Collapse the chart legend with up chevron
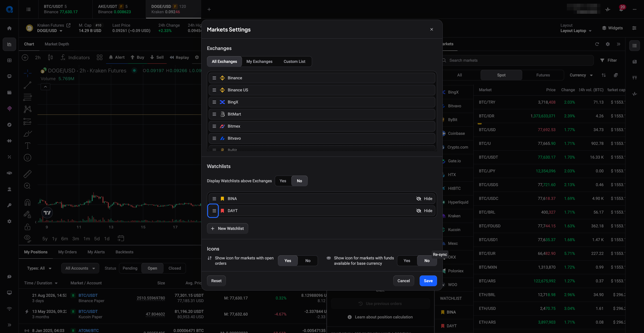This screenshot has height=333, width=644. [45, 87]
